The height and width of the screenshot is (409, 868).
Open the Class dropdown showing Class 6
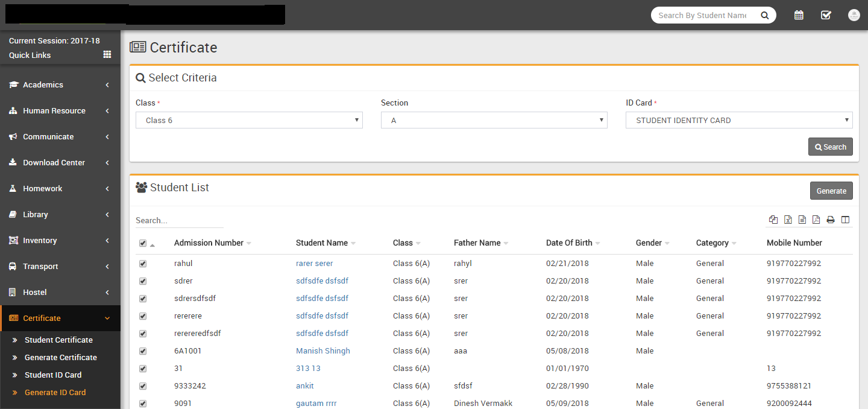(x=249, y=120)
